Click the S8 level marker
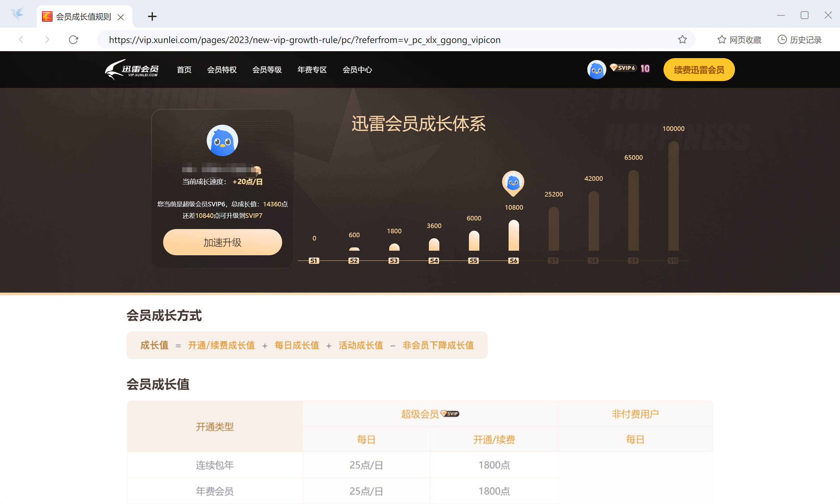 coord(593,261)
